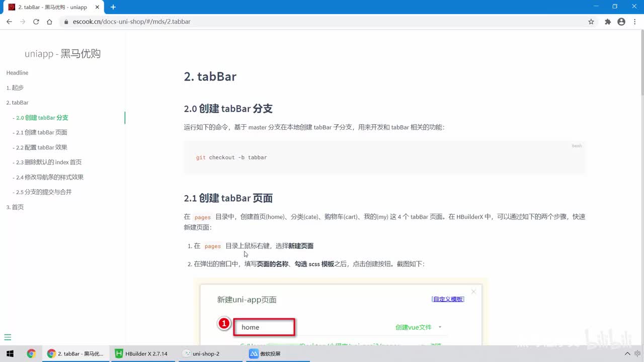Open the Headline sidebar entry
The image size is (644, 362).
[x=17, y=73]
